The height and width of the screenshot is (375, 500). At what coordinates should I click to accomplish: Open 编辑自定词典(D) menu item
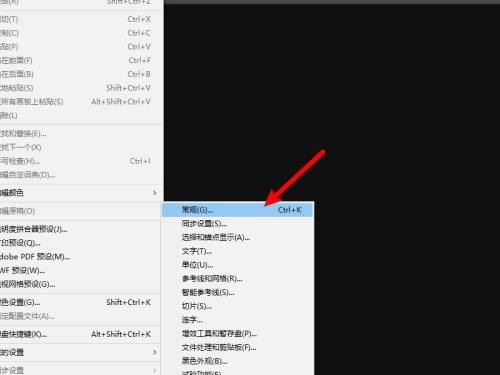pos(80,175)
